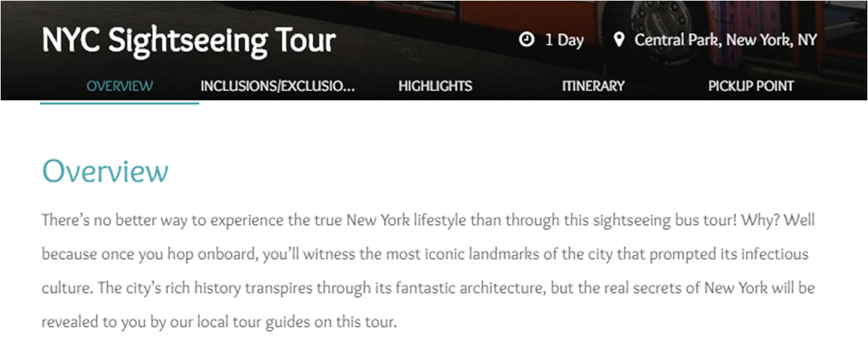The image size is (868, 349).
Task: Click the teal Overview section heading
Action: pyautogui.click(x=105, y=171)
